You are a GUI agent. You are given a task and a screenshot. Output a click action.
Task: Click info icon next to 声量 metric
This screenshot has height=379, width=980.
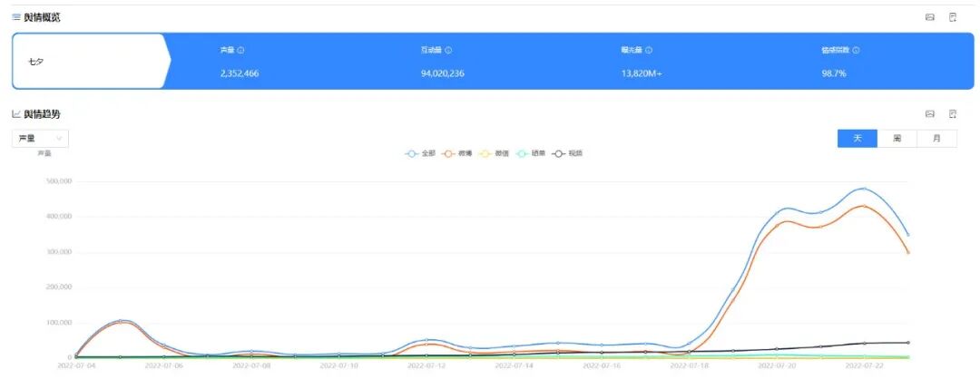point(240,51)
